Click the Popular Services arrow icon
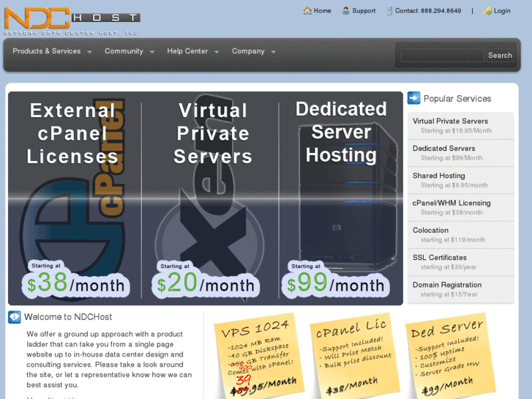This screenshot has height=399, width=532. coord(414,98)
